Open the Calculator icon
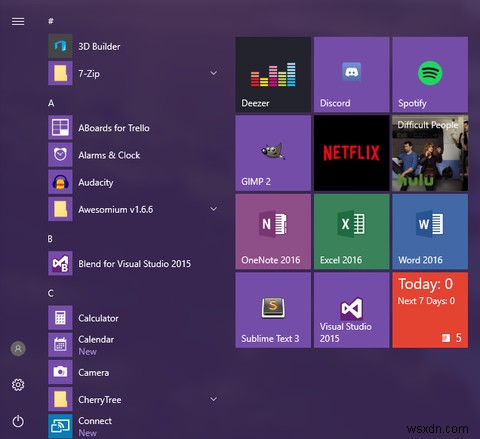 point(60,318)
